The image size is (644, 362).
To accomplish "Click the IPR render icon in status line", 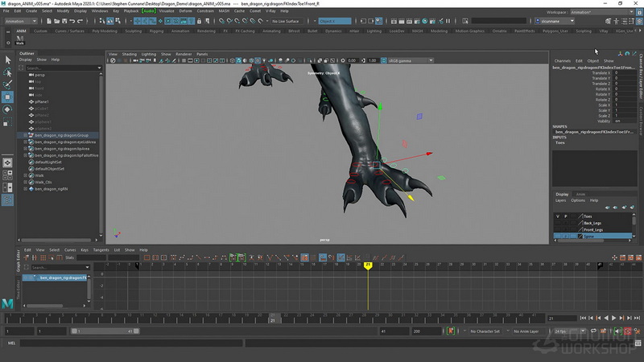I will (410, 21).
